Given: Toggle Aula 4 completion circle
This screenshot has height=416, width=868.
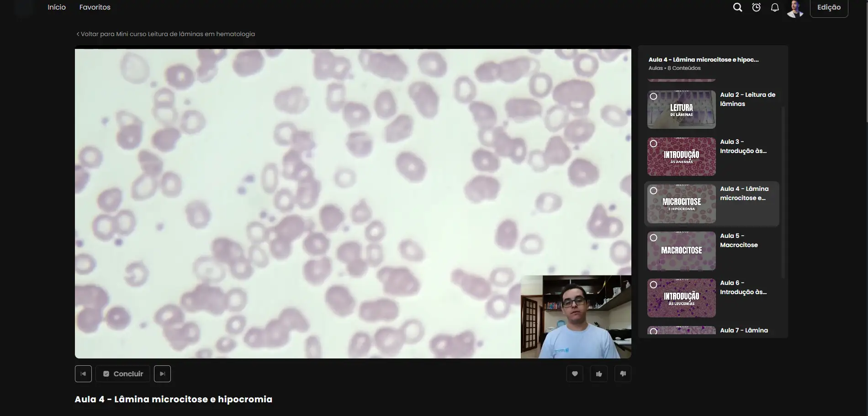Looking at the screenshot, I should point(654,190).
